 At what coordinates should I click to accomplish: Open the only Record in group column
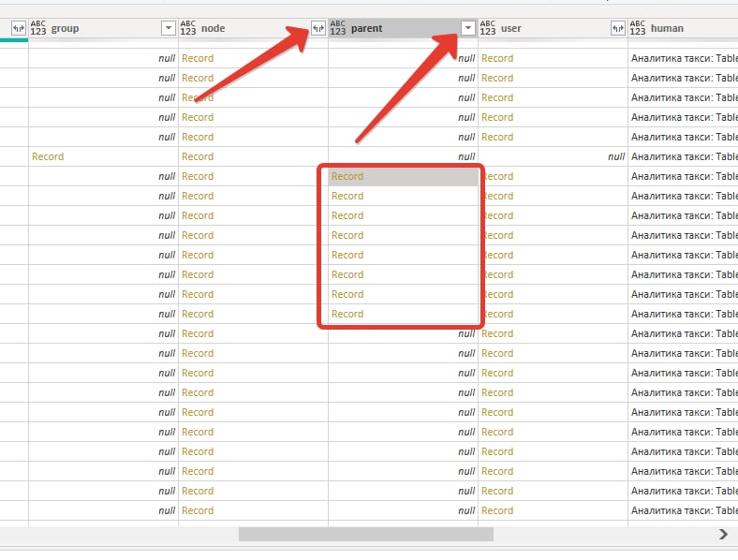[x=48, y=156]
